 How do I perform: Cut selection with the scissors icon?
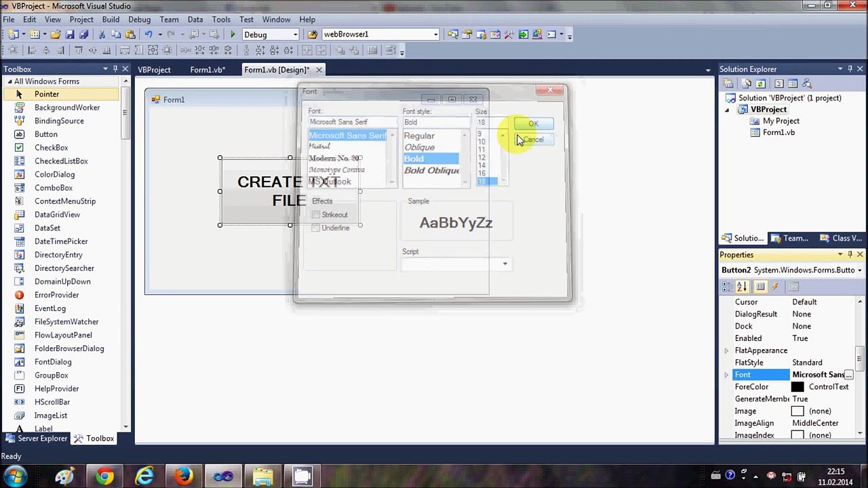[102, 35]
